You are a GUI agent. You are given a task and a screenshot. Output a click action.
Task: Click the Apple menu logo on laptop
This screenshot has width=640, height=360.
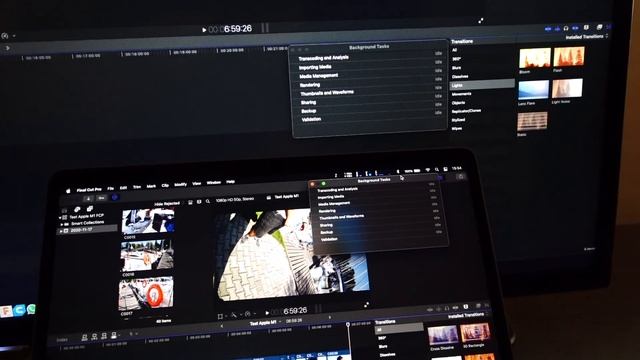68,191
